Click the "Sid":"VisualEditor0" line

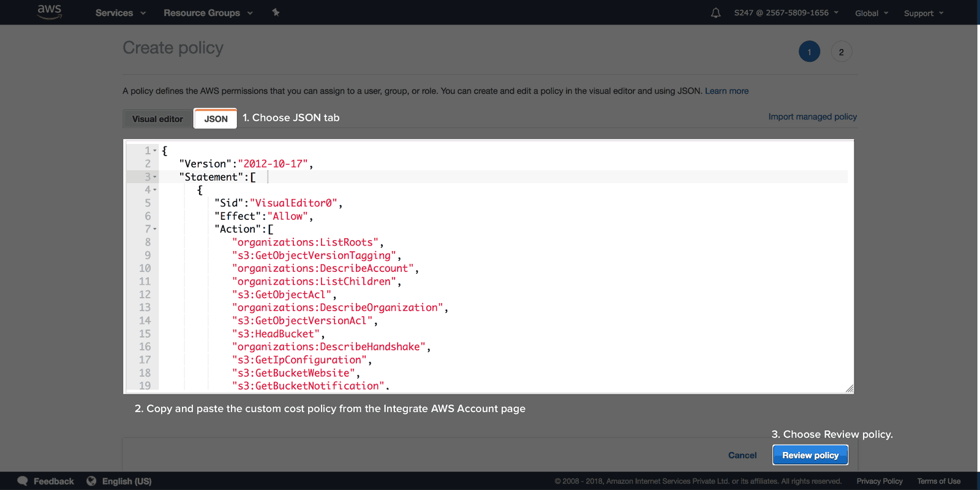click(279, 203)
